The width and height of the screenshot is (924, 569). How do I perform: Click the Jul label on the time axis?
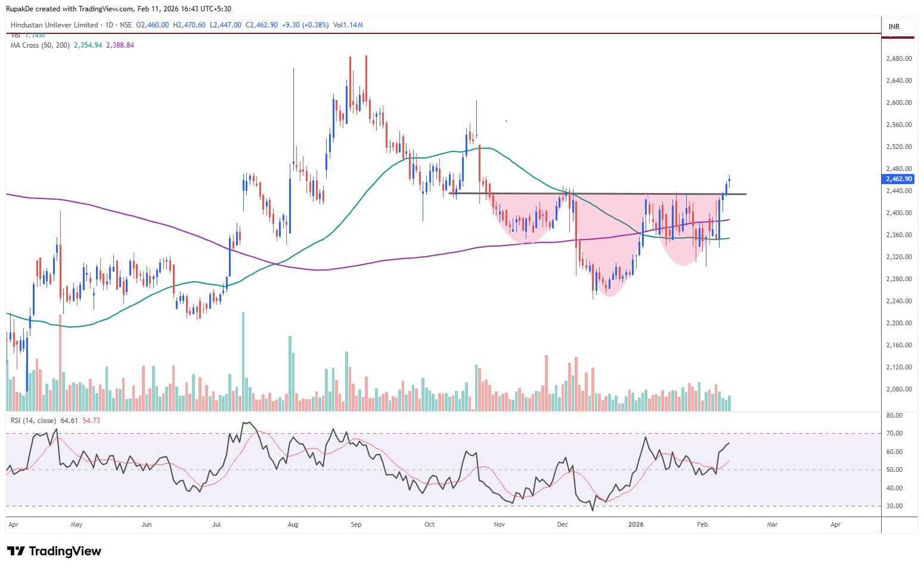216,525
